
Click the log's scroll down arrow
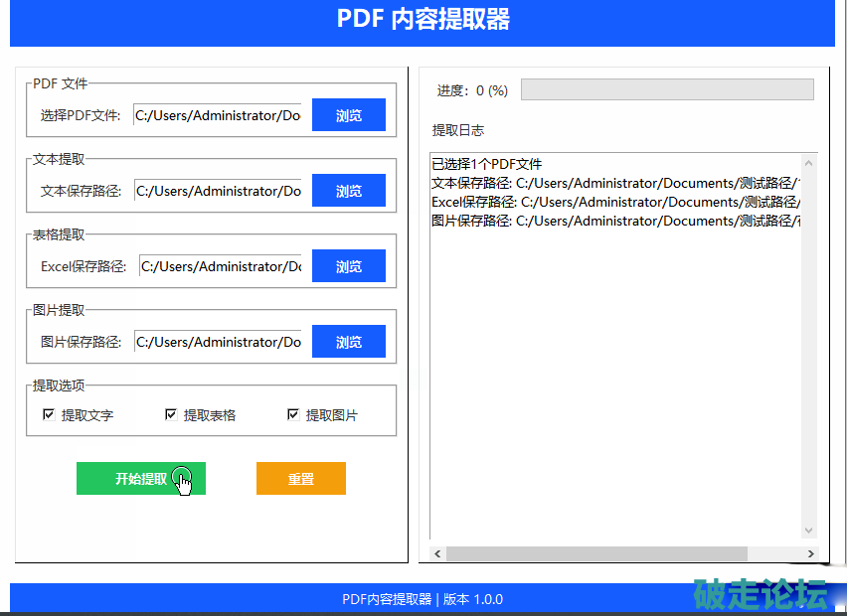(809, 531)
